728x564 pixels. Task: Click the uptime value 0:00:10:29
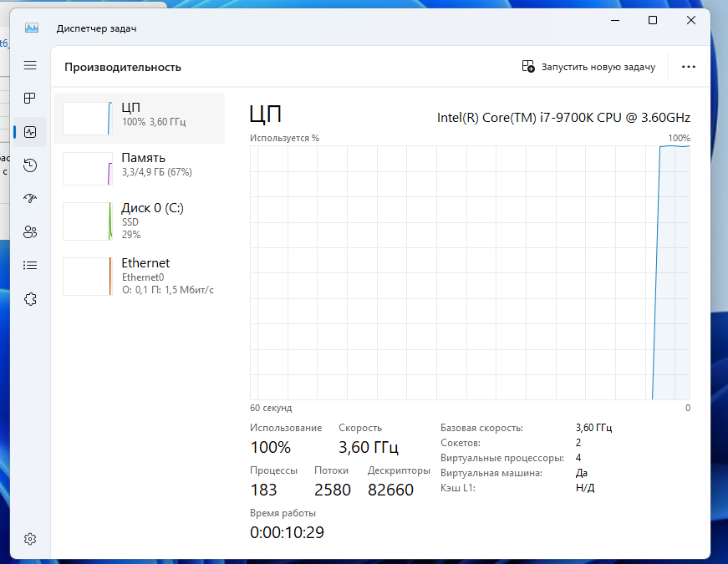(287, 533)
